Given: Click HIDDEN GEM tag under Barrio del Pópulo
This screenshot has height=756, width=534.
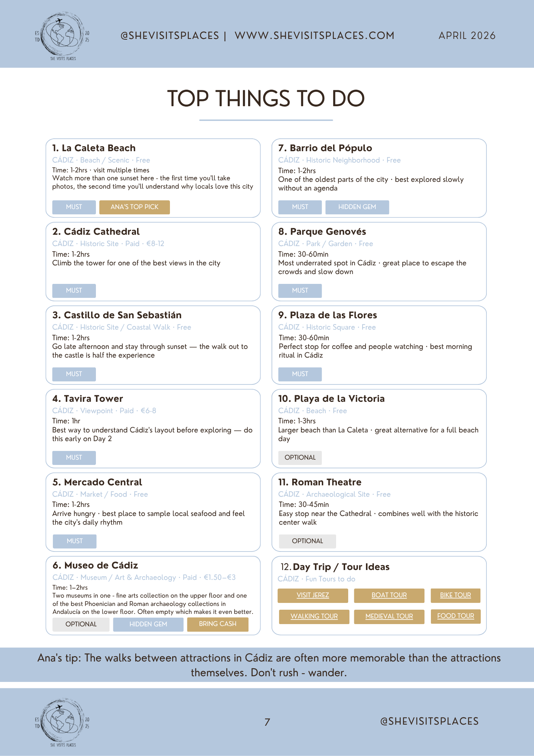Looking at the screenshot, I should tap(357, 207).
